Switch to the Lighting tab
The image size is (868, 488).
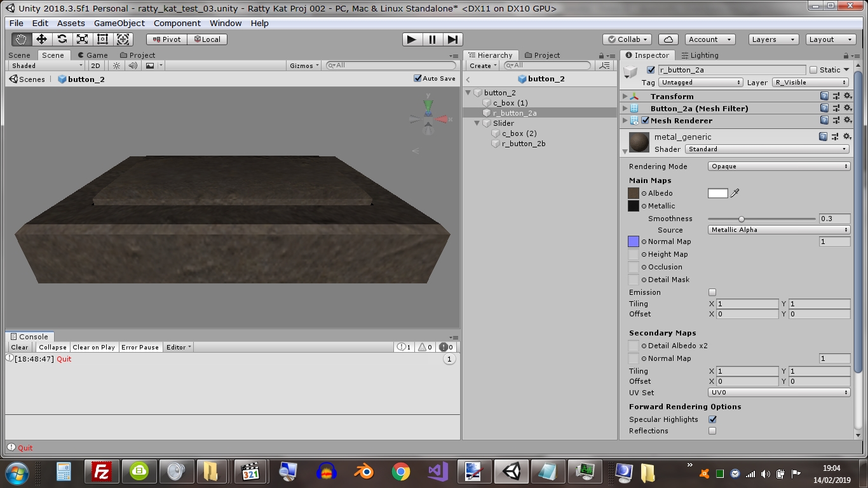tap(700, 55)
